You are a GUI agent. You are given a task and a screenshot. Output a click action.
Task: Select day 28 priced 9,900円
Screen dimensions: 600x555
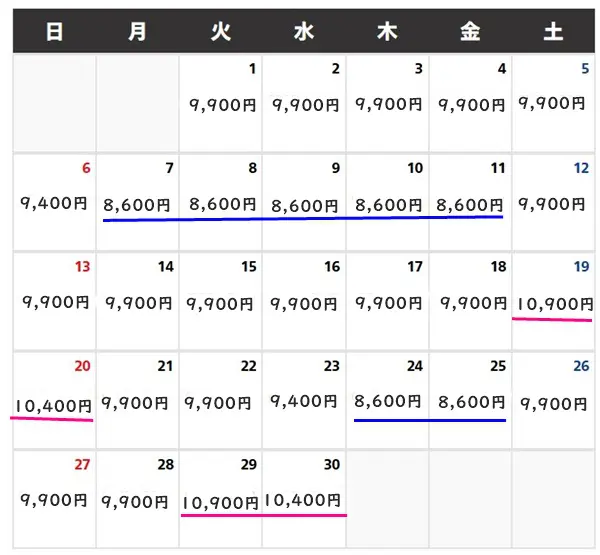137,499
